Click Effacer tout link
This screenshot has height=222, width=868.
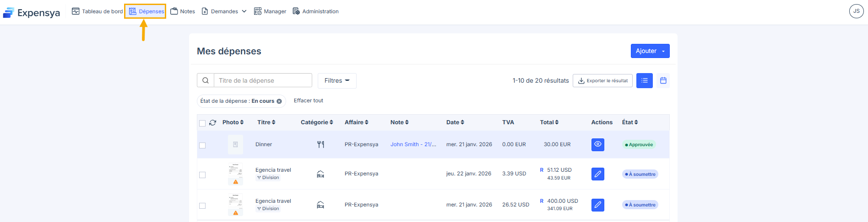tap(308, 100)
